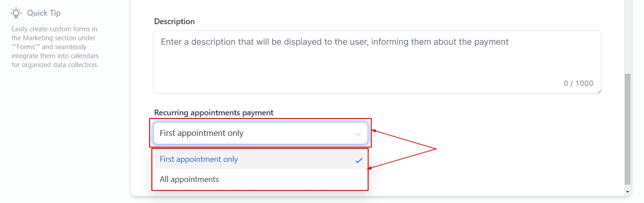Choose the "All appointments" option
Viewport: 644px width, 203px height.
click(x=189, y=179)
